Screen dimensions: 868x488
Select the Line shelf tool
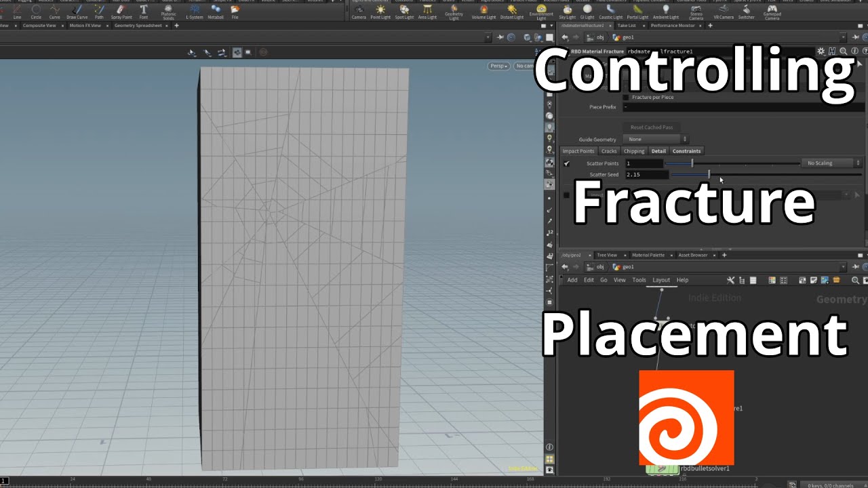[x=17, y=12]
